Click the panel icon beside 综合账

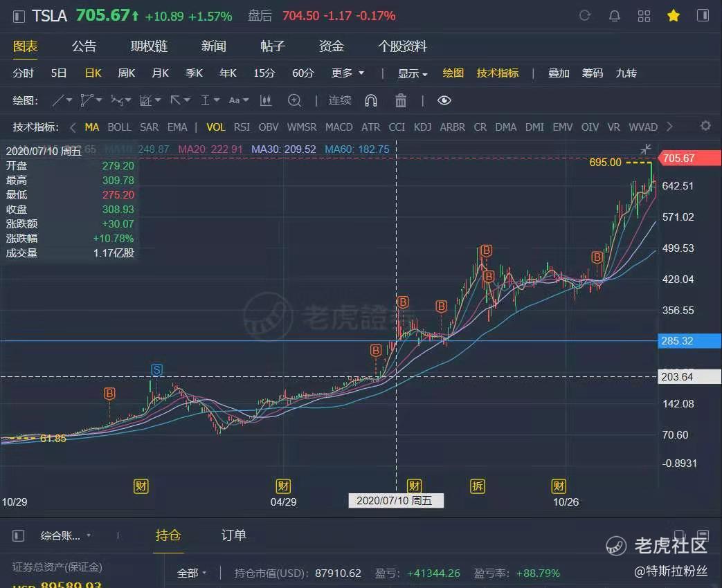click(x=19, y=535)
